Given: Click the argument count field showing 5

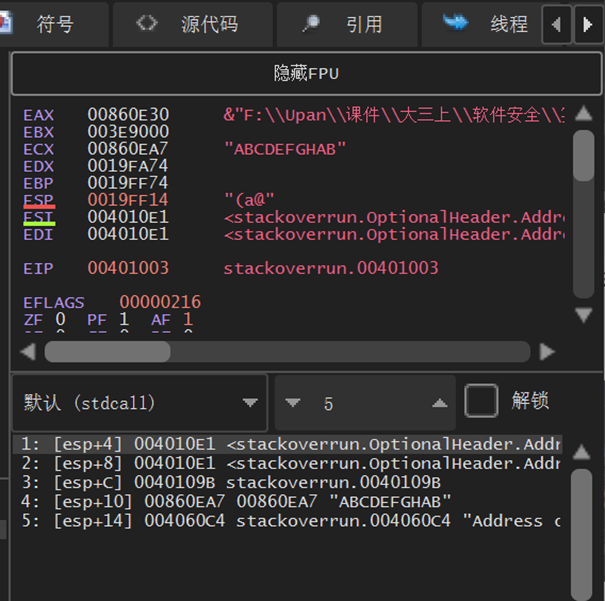Looking at the screenshot, I should [365, 403].
